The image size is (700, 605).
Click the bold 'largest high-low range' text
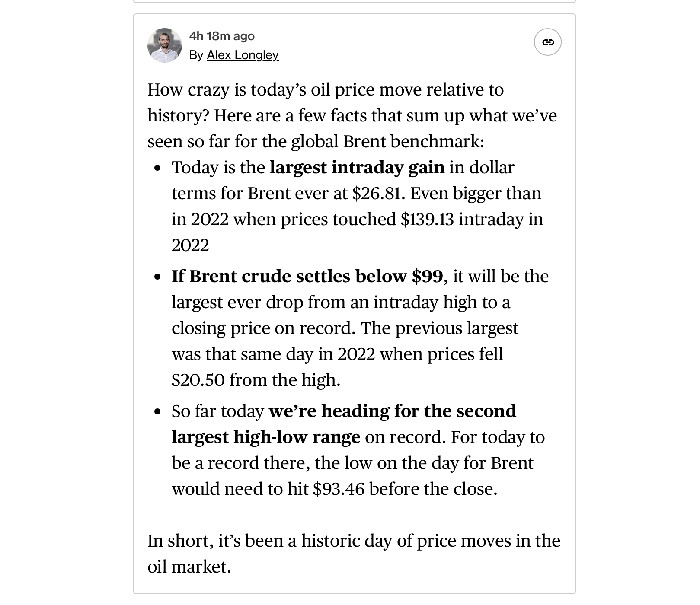(265, 437)
